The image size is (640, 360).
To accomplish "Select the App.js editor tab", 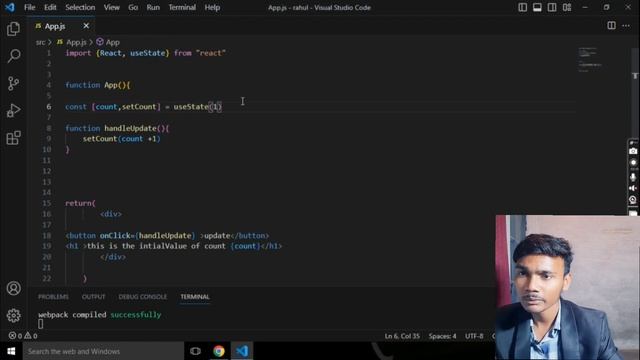I will (62, 26).
